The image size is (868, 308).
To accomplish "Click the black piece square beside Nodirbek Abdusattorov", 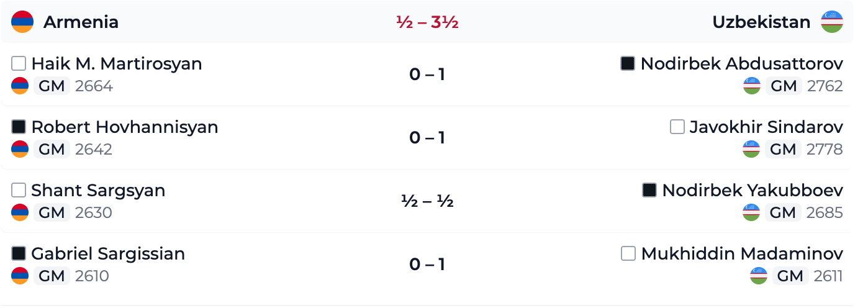I will 628,63.
